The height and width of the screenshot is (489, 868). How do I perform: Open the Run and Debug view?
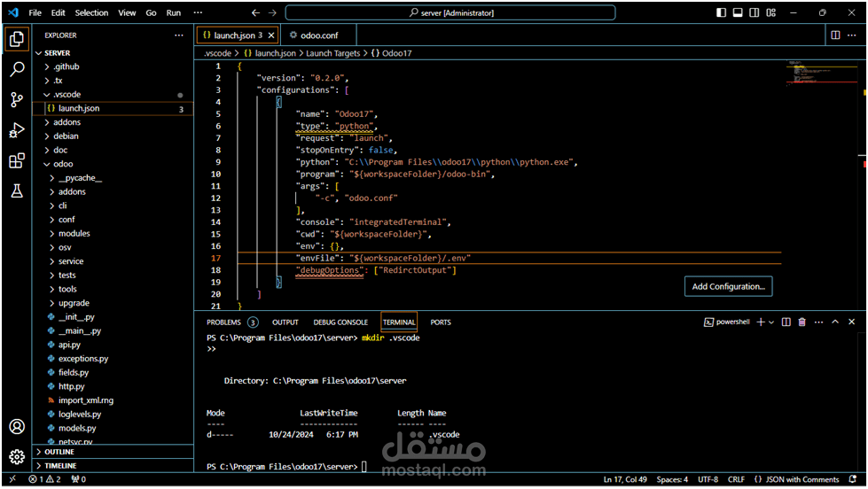pos(17,130)
